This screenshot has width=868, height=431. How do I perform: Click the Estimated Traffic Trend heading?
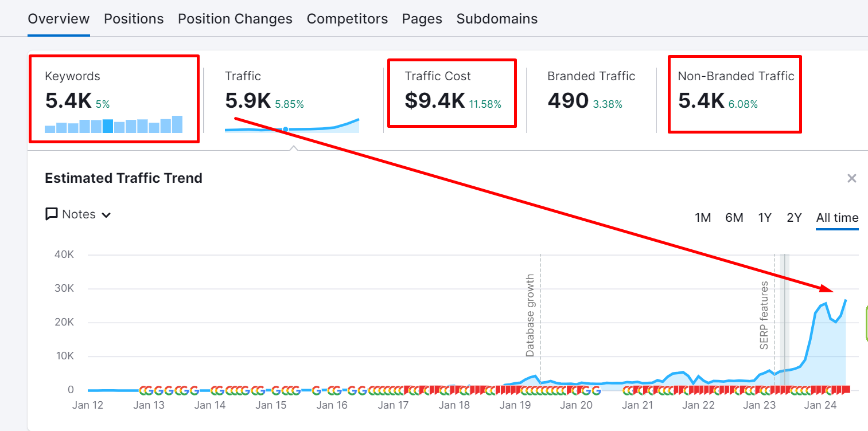tap(123, 178)
